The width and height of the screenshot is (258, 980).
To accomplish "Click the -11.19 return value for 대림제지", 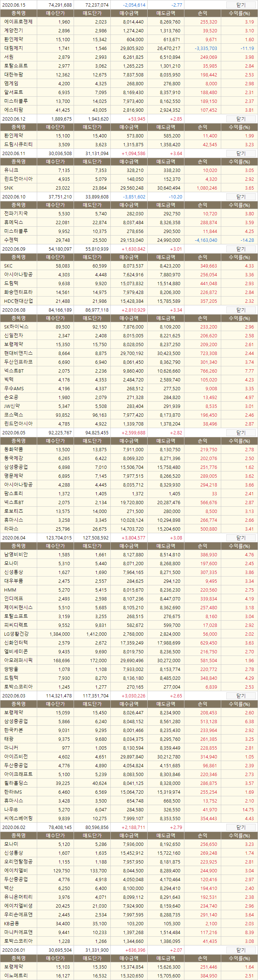I will coord(247,48).
